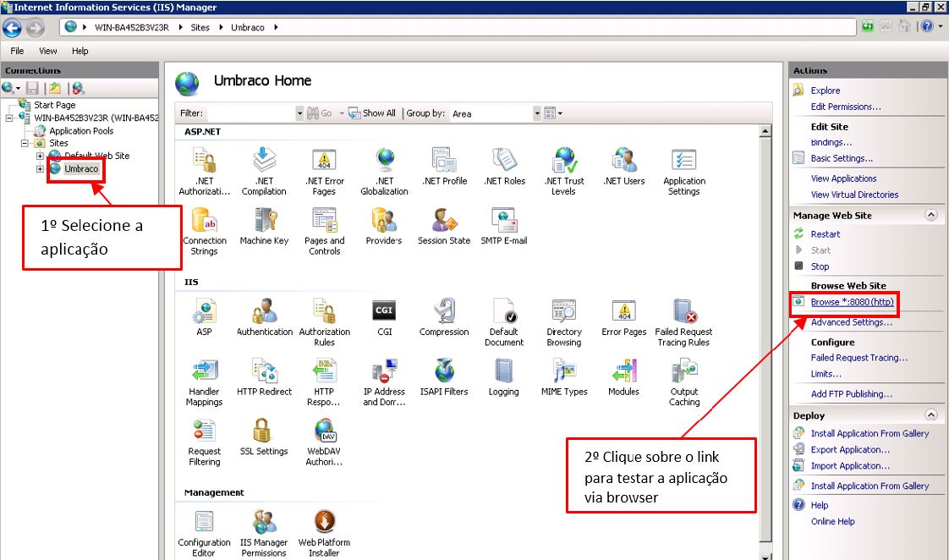Open the Web Platform Installer icon

tap(325, 533)
